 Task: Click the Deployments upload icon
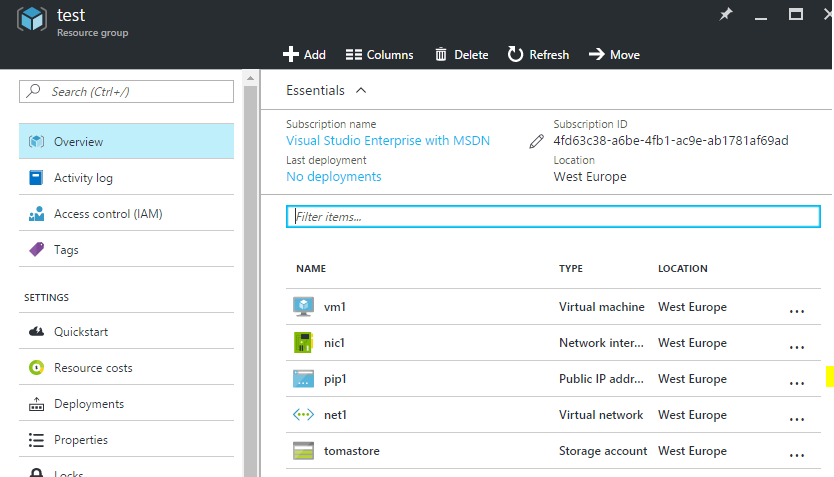pos(36,404)
